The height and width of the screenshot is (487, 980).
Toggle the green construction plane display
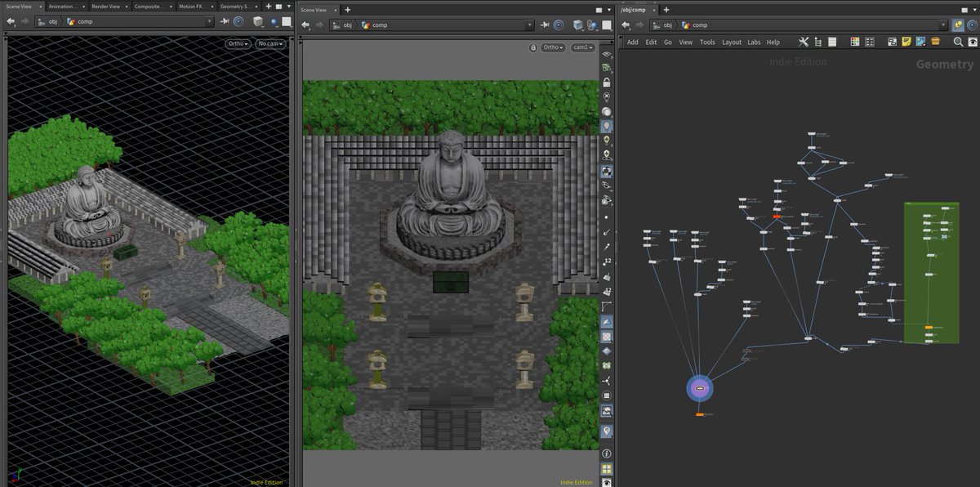pyautogui.click(x=607, y=67)
